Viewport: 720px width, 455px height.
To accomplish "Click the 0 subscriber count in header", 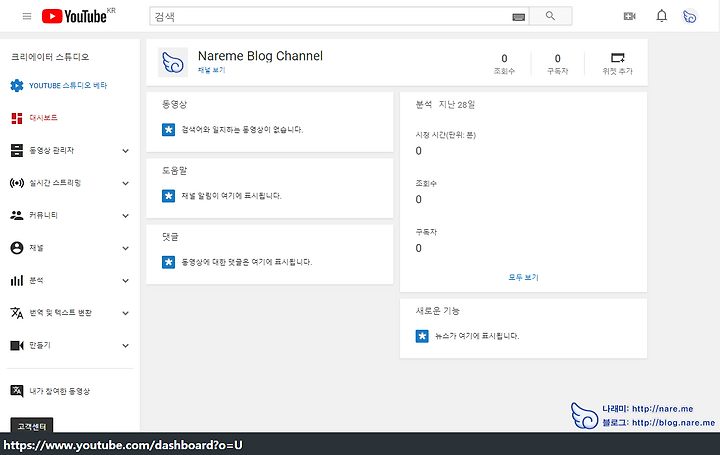I will [557, 58].
